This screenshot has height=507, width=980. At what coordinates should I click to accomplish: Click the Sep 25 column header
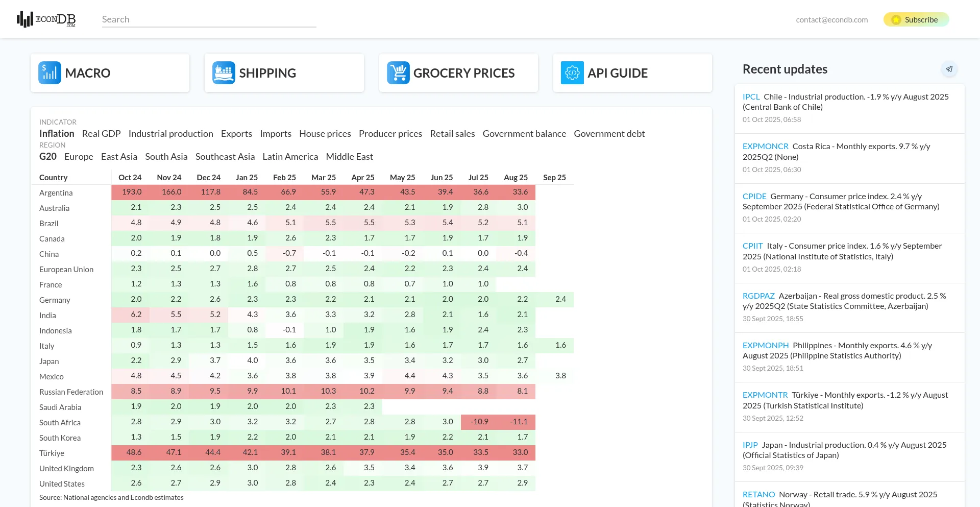(x=554, y=178)
